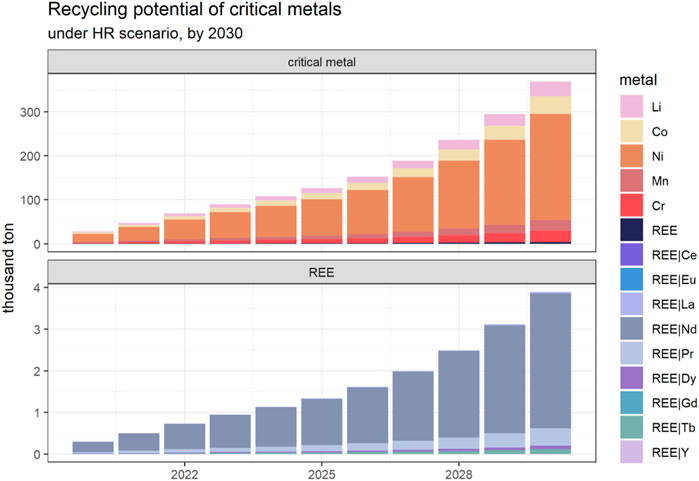Click the REE|Y legend swatch

tap(631, 452)
